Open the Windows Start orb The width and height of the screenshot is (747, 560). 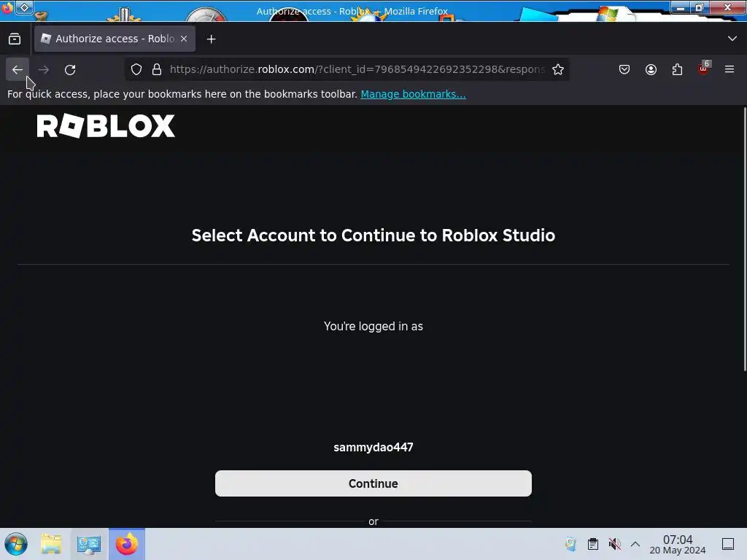coord(16,544)
